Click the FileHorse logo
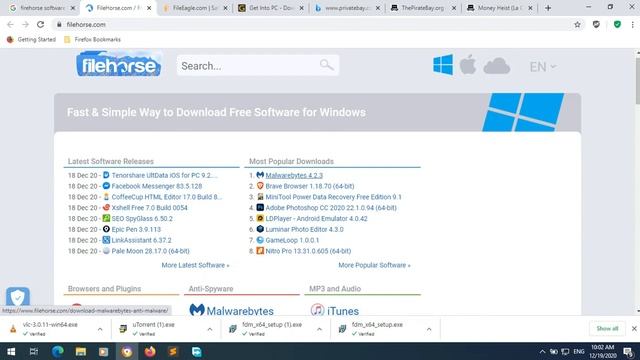Image resolution: width=640 pixels, height=360 pixels. point(119,64)
